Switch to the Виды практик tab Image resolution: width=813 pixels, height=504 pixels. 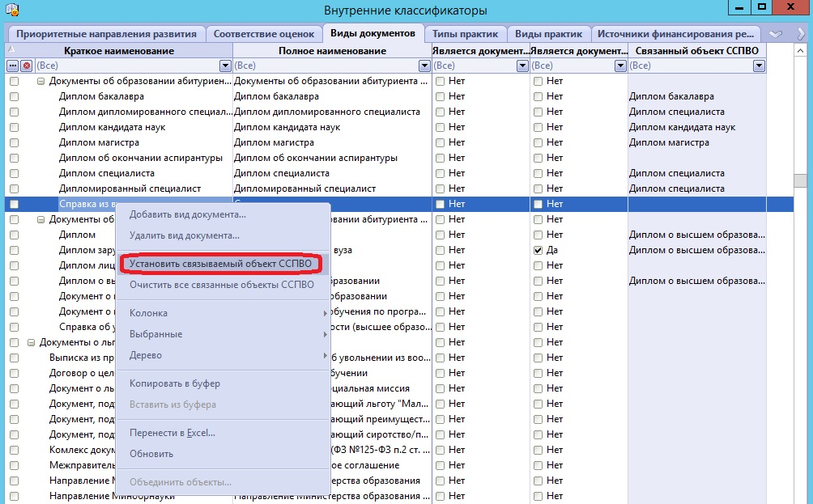(x=548, y=34)
